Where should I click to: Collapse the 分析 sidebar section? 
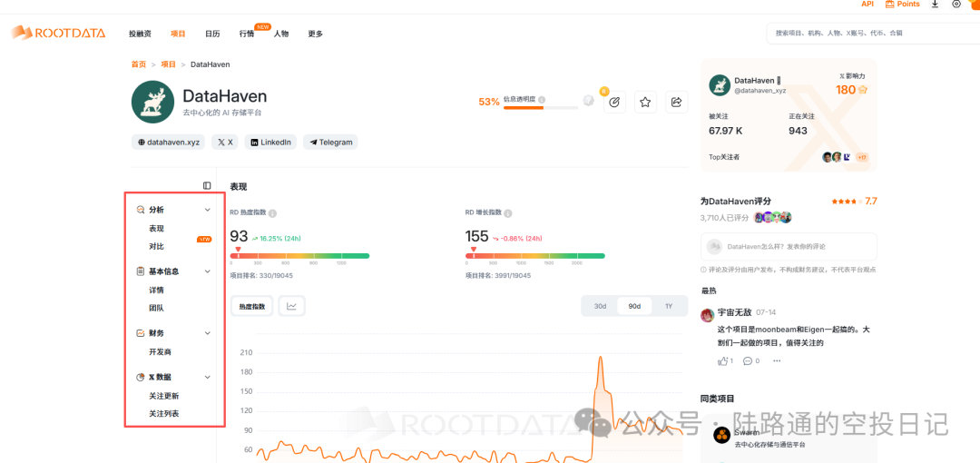coord(208,210)
